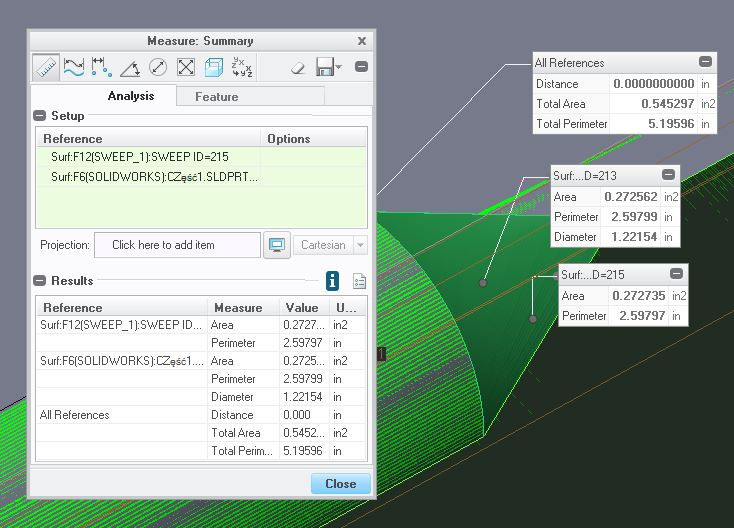This screenshot has width=734, height=528.
Task: Click the results options list icon
Action: [360, 281]
